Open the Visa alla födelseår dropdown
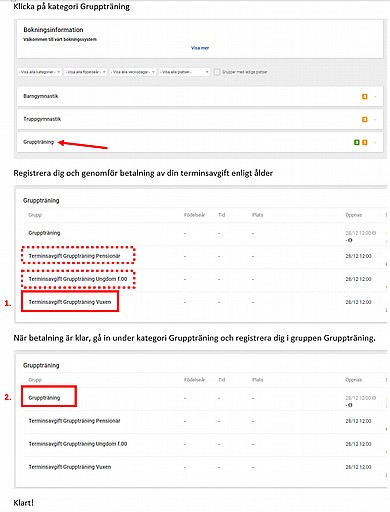 [x=86, y=72]
